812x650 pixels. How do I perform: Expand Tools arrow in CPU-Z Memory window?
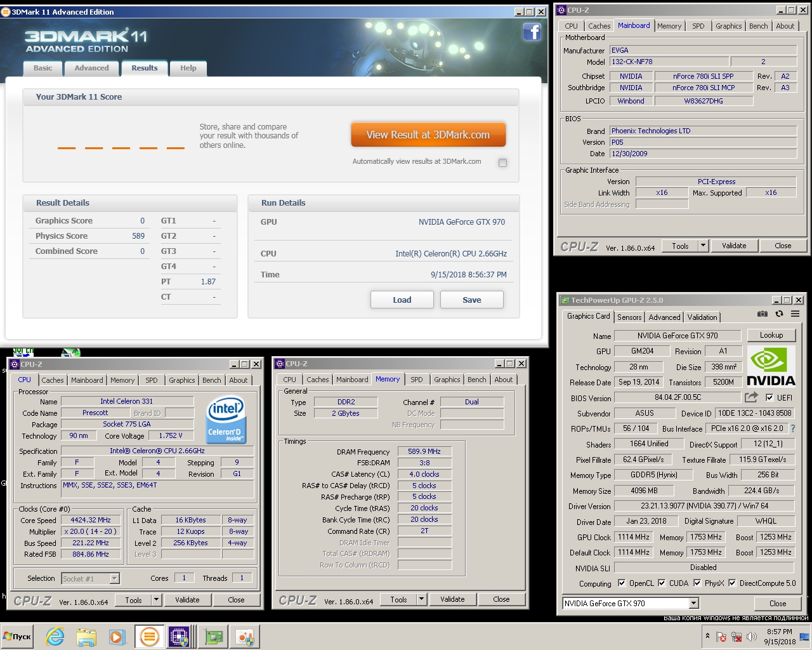[421, 599]
